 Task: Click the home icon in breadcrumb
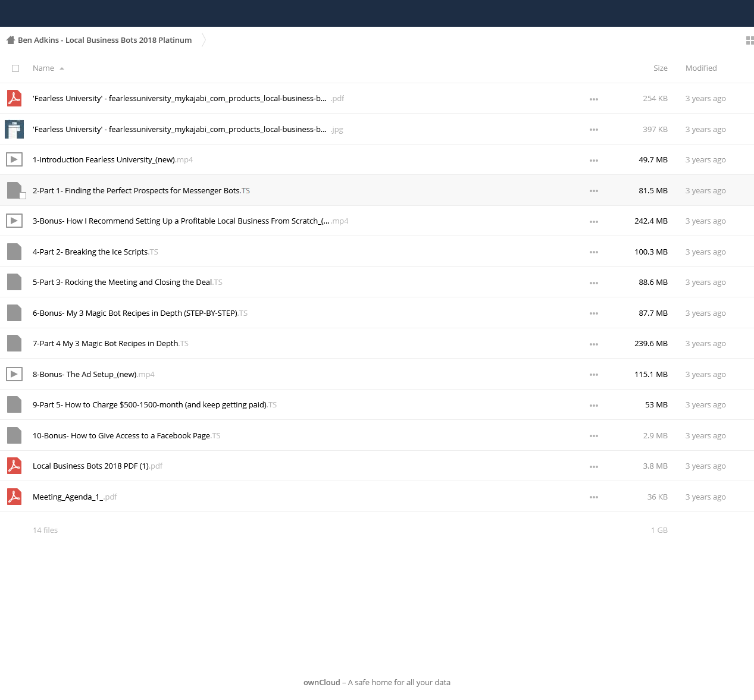10,40
